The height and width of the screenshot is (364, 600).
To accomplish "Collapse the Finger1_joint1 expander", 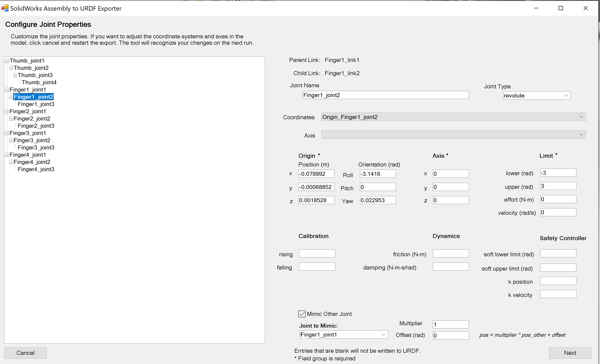I will [x=7, y=90].
